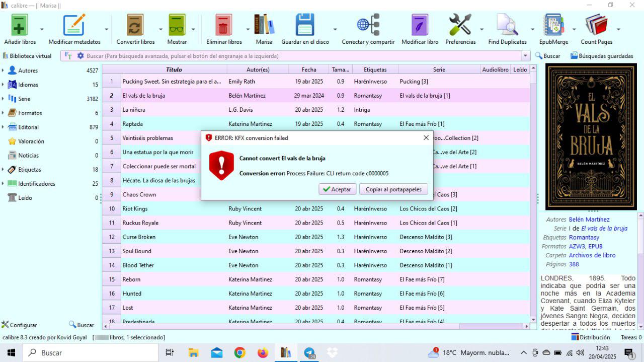Open the Marisa library icon
This screenshot has width=644, height=362.
pos(264,25)
